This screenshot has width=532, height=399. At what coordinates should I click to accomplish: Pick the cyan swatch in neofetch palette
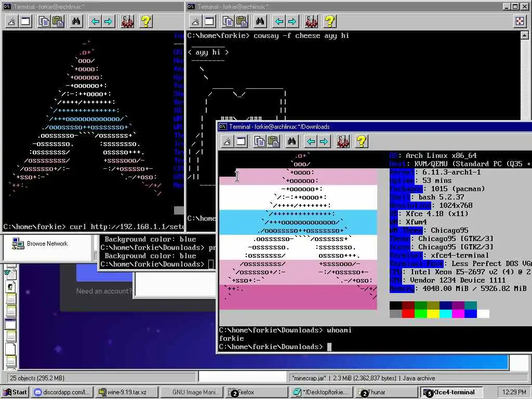pyautogui.click(x=446, y=314)
